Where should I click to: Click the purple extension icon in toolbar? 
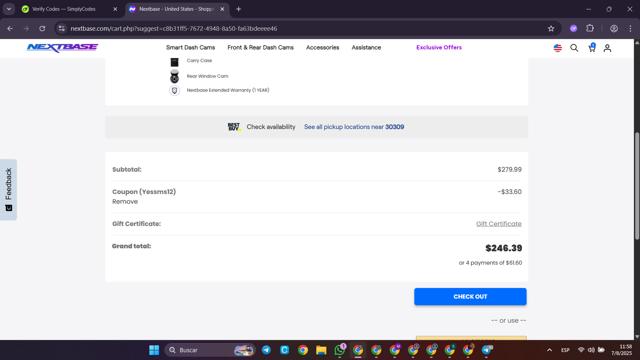[573, 28]
